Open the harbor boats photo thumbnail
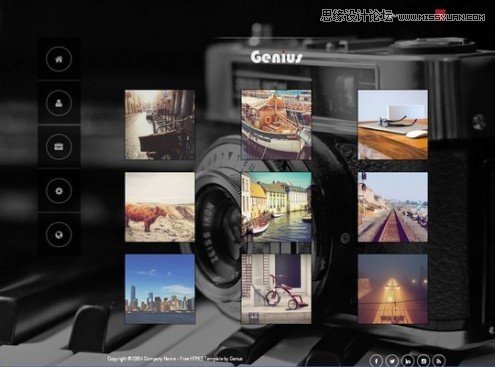The width and height of the screenshot is (495, 367). pyautogui.click(x=276, y=125)
